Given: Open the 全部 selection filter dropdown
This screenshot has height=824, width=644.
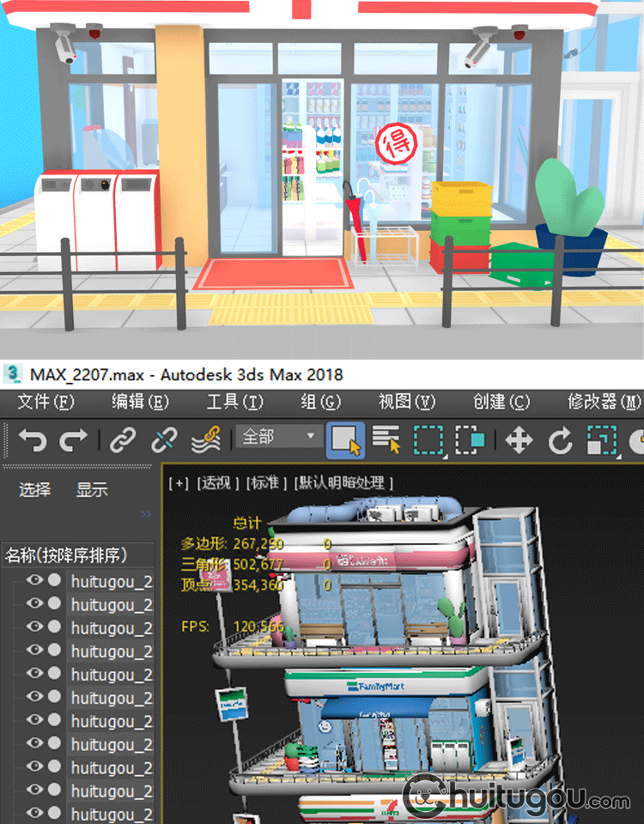Looking at the screenshot, I should (x=279, y=437).
